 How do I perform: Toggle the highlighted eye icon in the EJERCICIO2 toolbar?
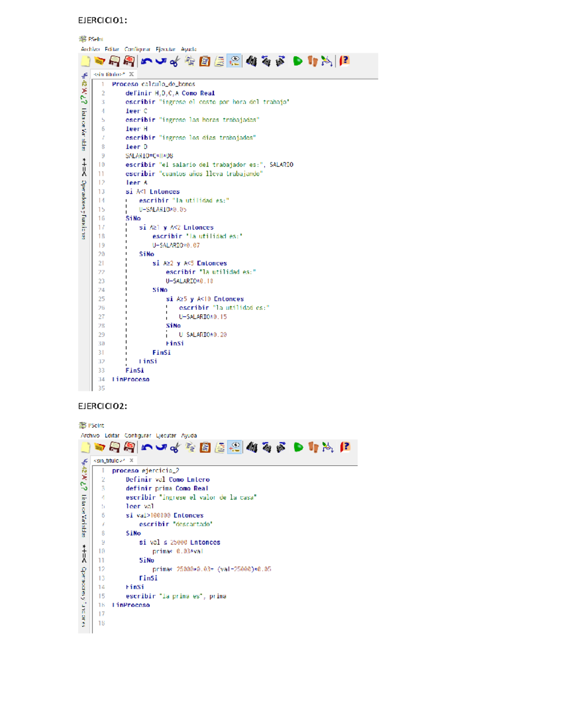(x=235, y=447)
